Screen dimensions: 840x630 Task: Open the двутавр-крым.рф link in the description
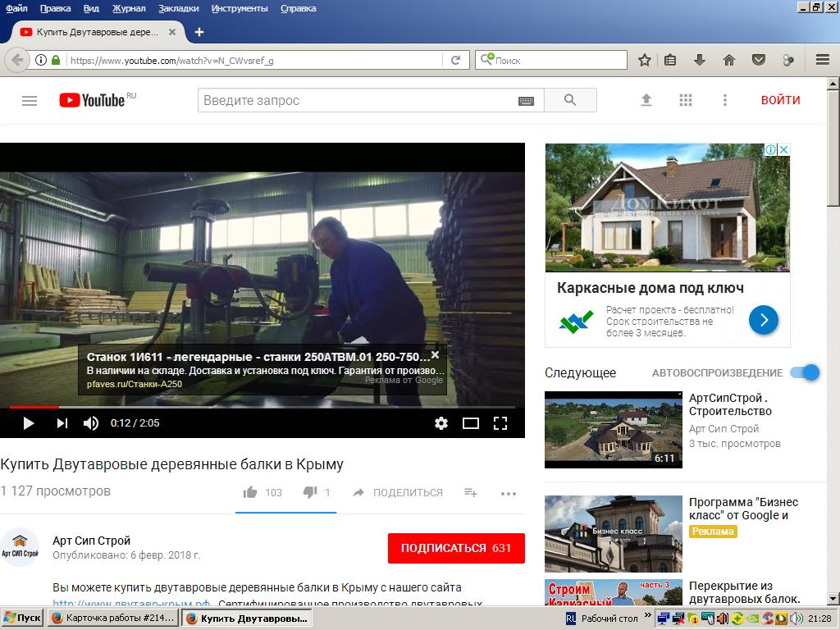coord(130,604)
